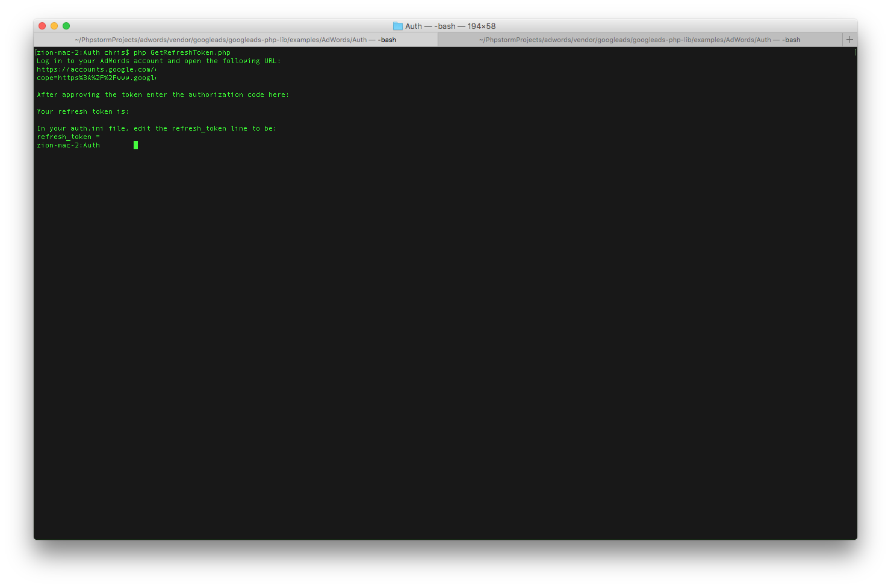891x588 pixels.
Task: Click the 'Log in to your AdWords account' line
Action: tap(158, 61)
